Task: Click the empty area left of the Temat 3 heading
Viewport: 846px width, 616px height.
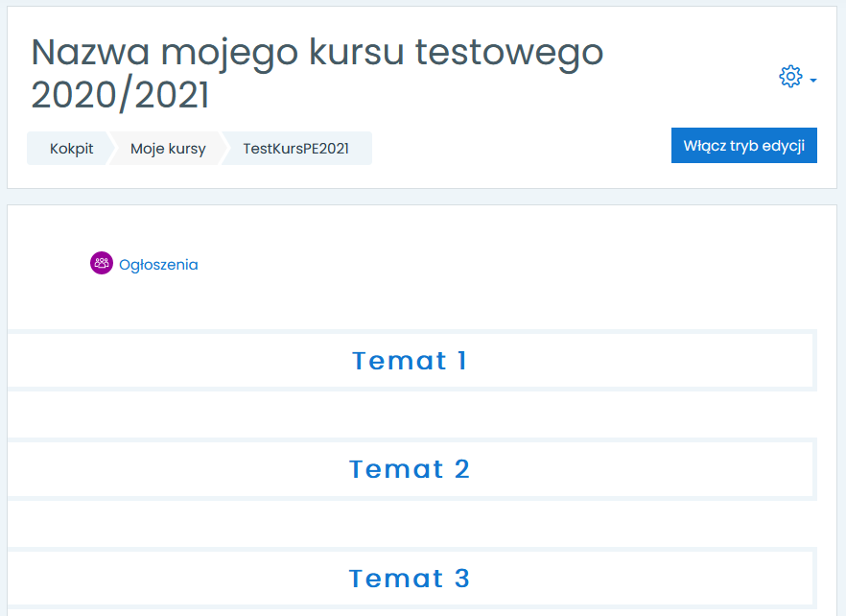Action: (x=173, y=579)
